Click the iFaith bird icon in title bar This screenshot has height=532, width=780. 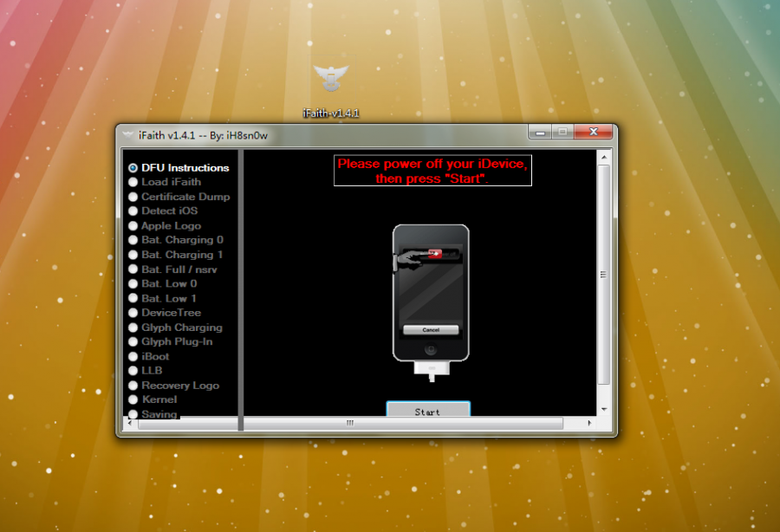[128, 135]
